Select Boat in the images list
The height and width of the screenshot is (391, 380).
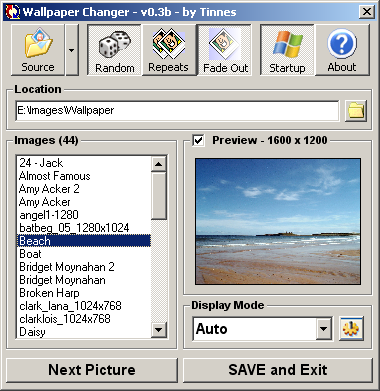tap(84, 254)
